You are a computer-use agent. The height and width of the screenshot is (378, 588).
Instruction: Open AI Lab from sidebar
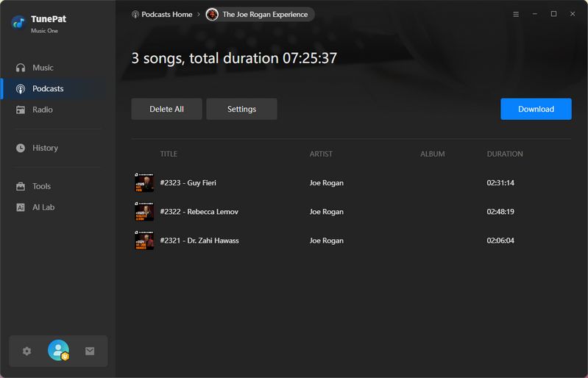tap(43, 207)
